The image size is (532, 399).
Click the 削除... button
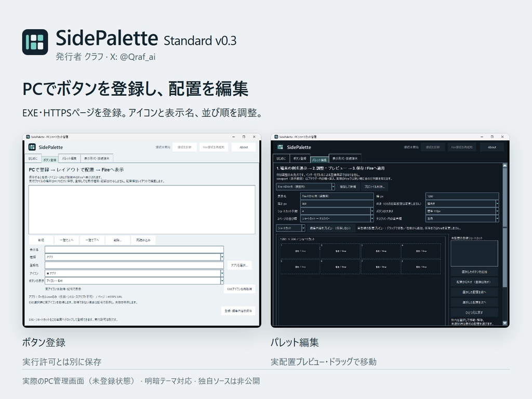coord(117,240)
